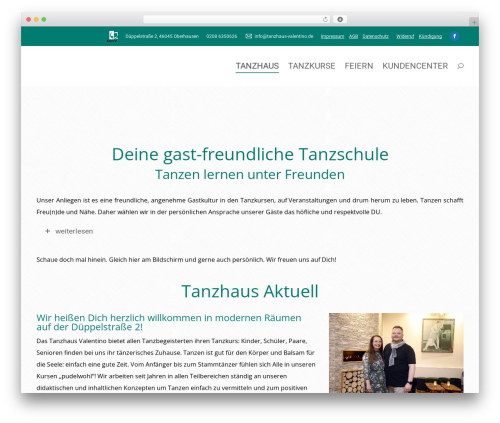500x423 pixels.
Task: Open the TANZHAUS menu item
Action: [257, 66]
